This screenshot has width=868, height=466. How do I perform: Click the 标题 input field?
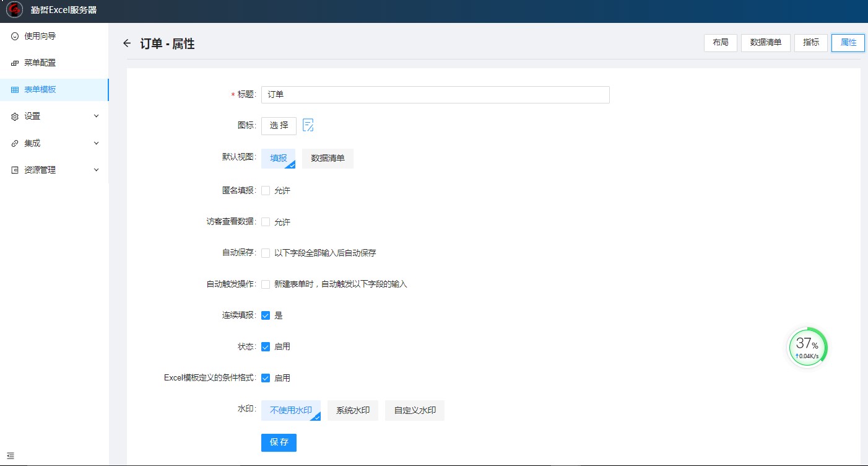tap(435, 95)
